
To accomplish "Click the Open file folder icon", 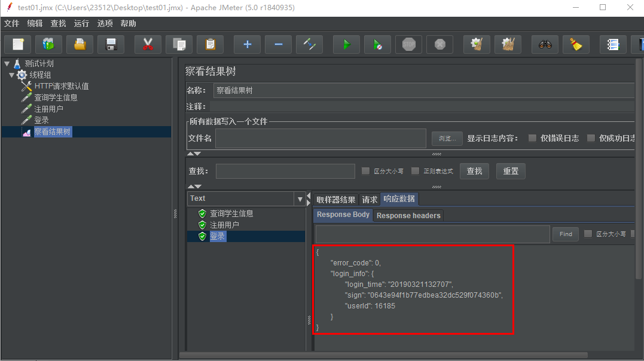I will pyautogui.click(x=80, y=44).
